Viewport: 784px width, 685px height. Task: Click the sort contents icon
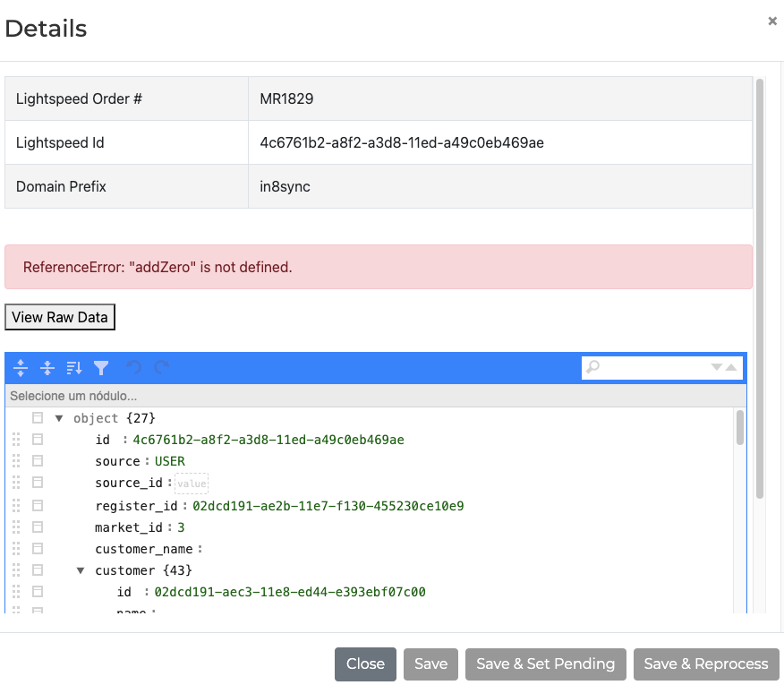(x=74, y=368)
